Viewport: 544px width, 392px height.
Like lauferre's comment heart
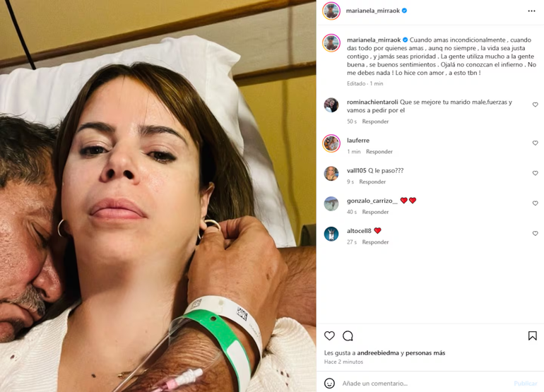(535, 143)
